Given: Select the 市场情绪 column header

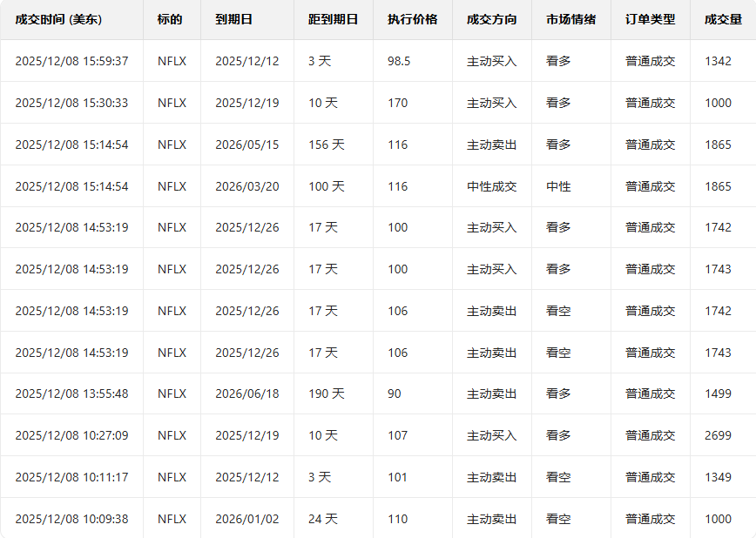Looking at the screenshot, I should [x=570, y=19].
